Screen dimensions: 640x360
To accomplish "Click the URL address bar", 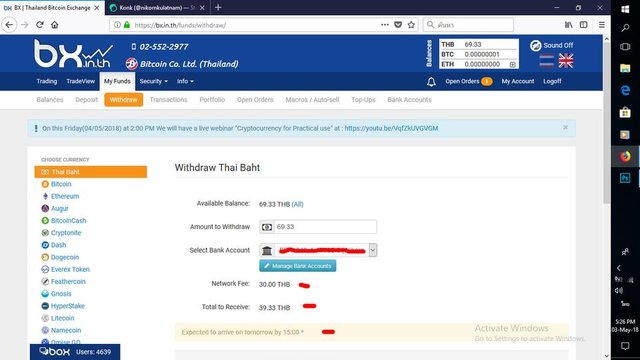I will [253, 25].
